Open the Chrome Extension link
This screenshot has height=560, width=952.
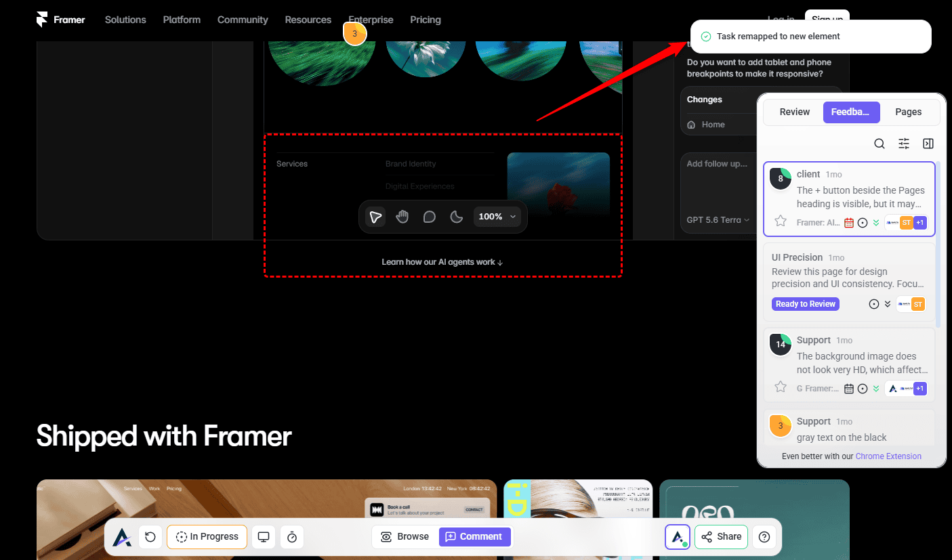888,456
